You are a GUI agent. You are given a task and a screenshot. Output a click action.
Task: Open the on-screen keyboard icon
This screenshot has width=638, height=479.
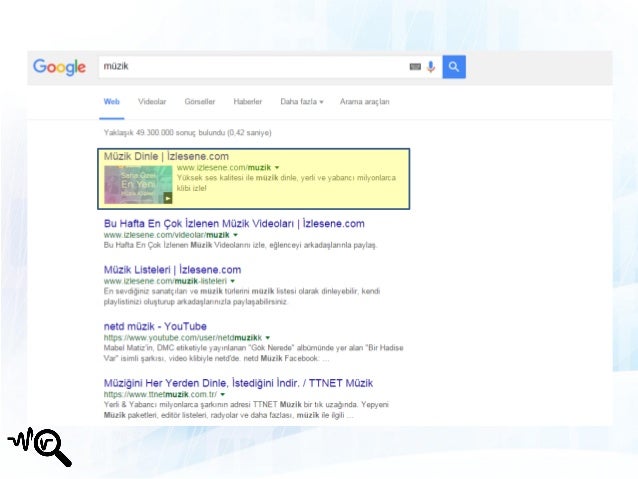415,67
